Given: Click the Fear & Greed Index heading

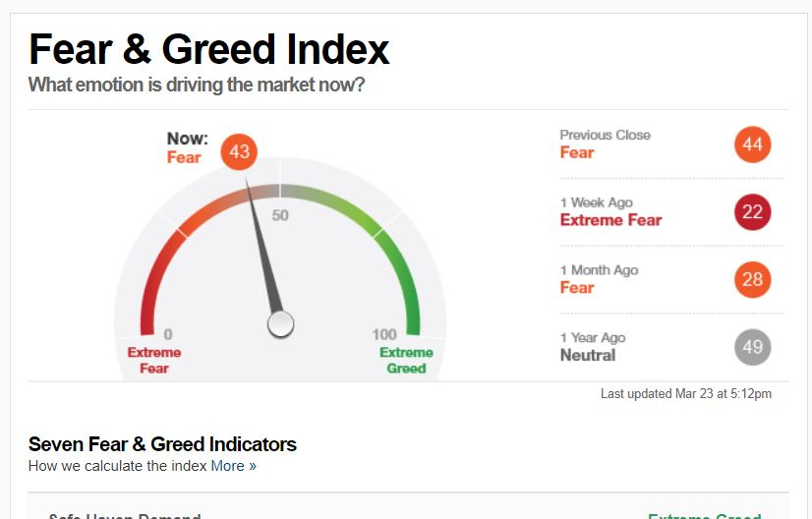Looking at the screenshot, I should pyautogui.click(x=209, y=50).
